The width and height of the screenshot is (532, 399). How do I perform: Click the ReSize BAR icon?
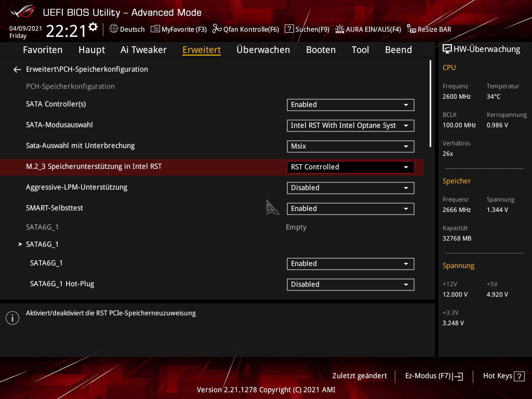coord(411,29)
